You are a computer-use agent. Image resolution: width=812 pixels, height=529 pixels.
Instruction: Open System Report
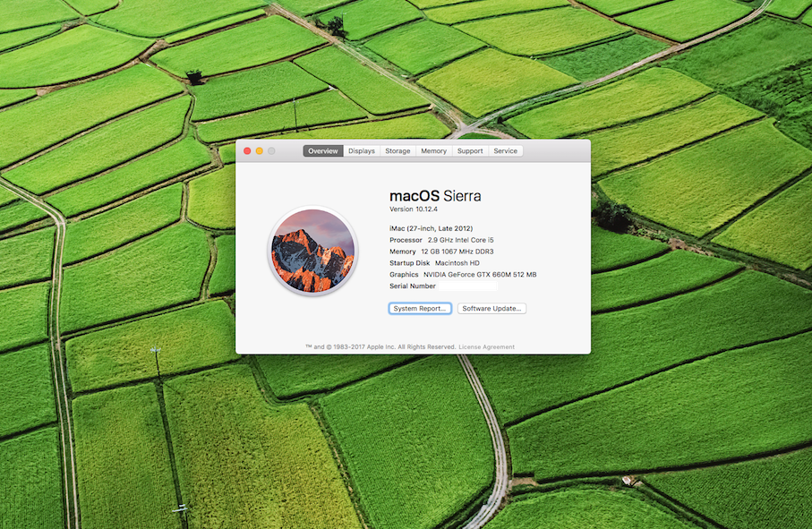tap(420, 309)
